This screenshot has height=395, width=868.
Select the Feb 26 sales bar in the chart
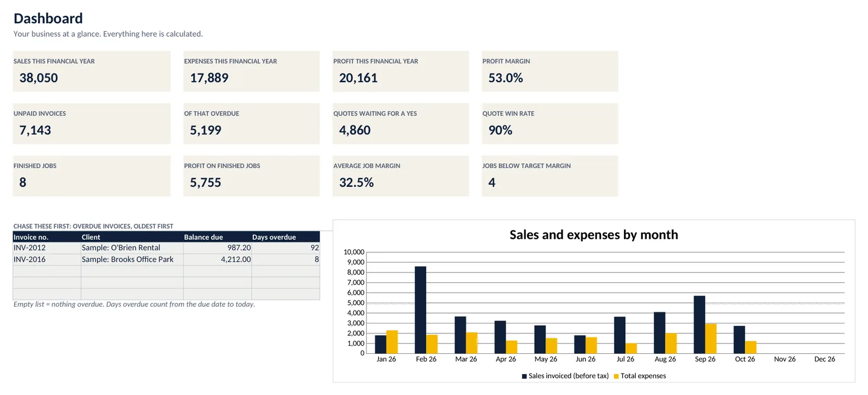pyautogui.click(x=420, y=309)
